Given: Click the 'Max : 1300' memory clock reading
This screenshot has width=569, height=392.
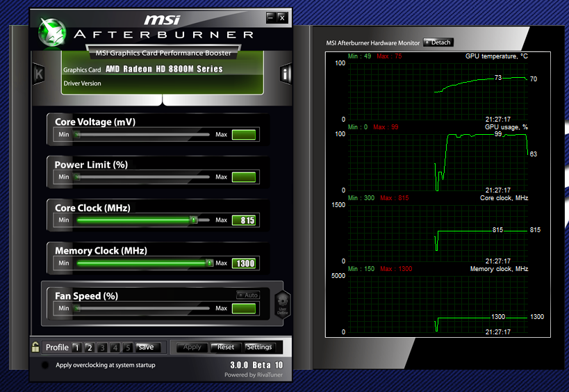Looking at the screenshot, I should (x=396, y=269).
